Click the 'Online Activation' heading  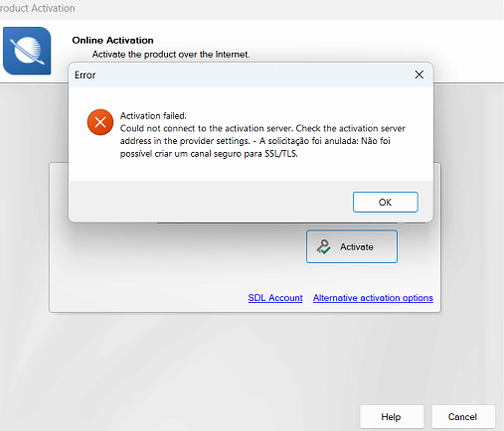click(112, 41)
